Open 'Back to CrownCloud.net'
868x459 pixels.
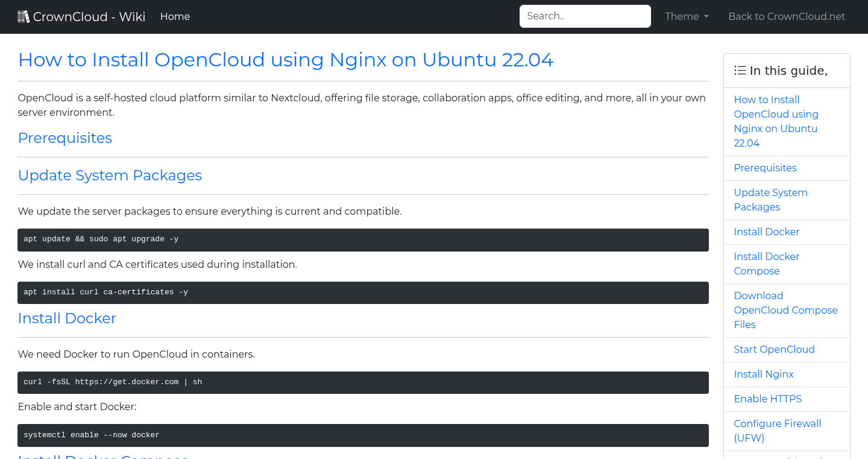click(787, 16)
